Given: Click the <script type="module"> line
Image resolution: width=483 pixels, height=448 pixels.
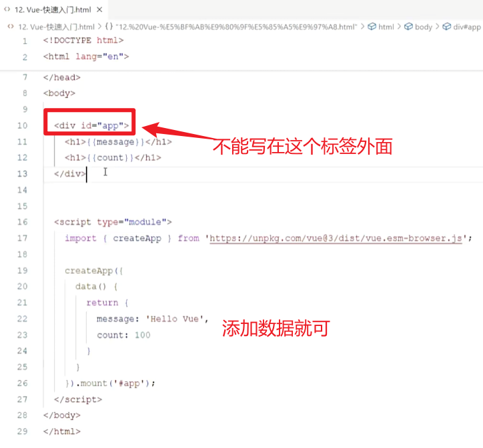Looking at the screenshot, I should [x=113, y=222].
